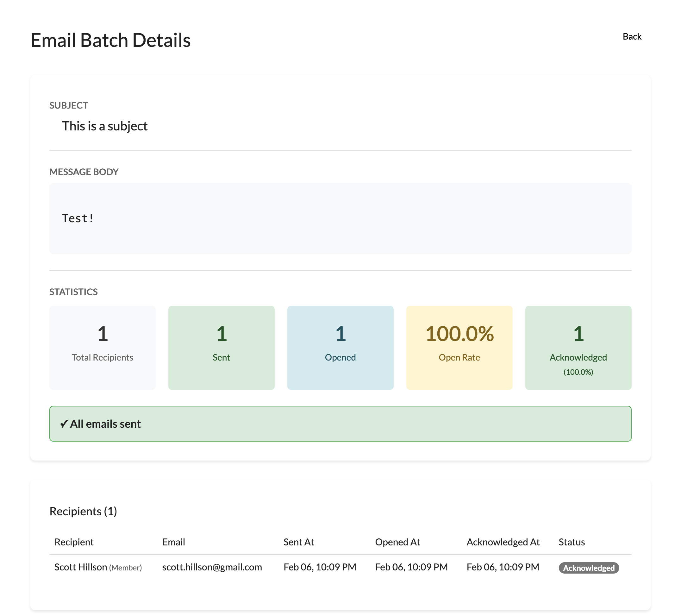Click recipient name Scott Hillson
Screen dimensions: 681x616
pos(81,567)
